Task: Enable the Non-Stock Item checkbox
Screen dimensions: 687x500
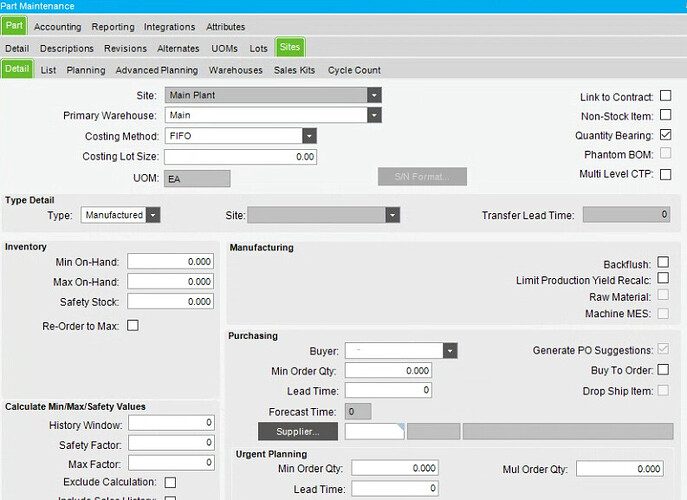Action: tap(665, 115)
